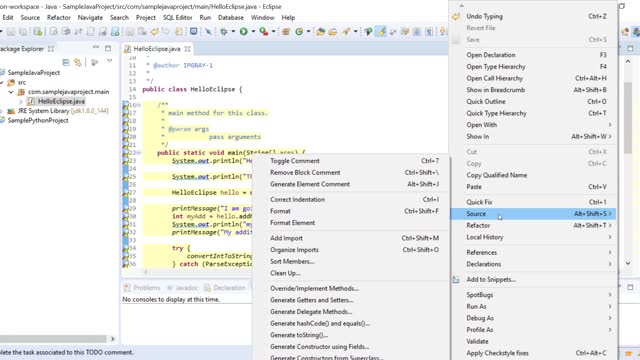Click the Add to Snippets icon
Image resolution: width=640 pixels, height=360 pixels.
coord(456,280)
